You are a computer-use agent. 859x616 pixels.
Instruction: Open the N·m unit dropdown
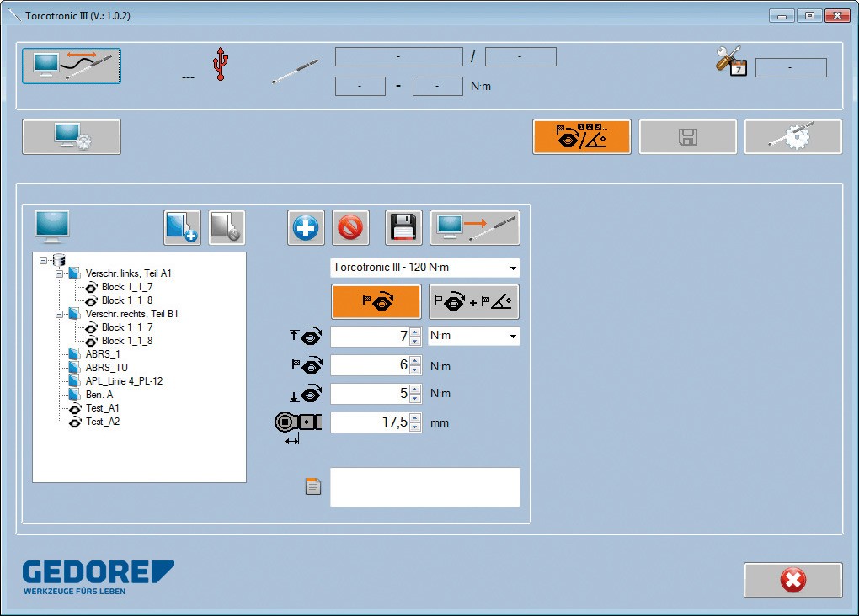coord(513,337)
